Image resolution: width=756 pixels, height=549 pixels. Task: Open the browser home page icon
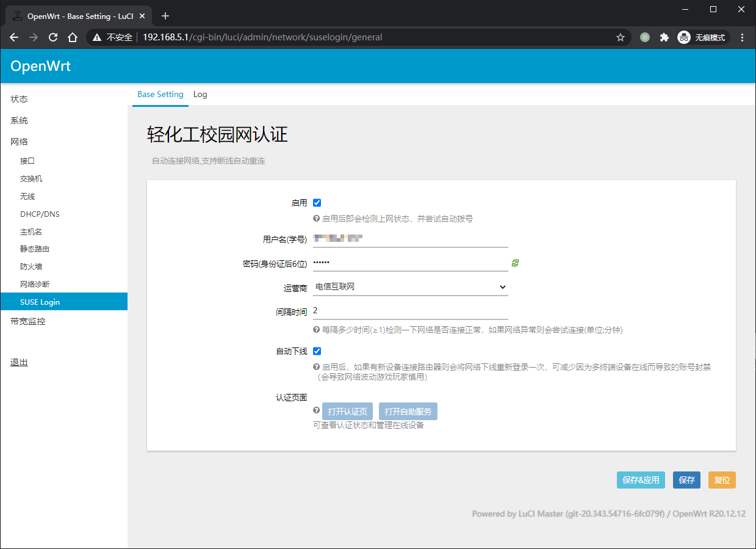[73, 37]
